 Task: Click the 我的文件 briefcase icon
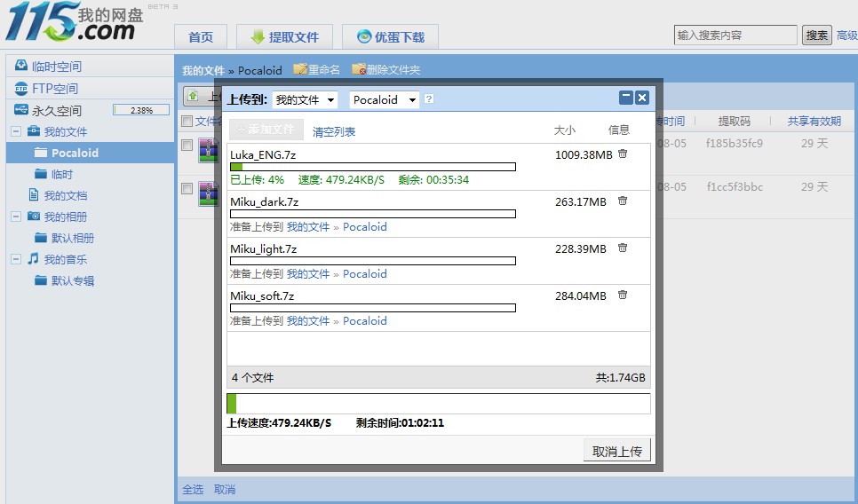(x=34, y=130)
